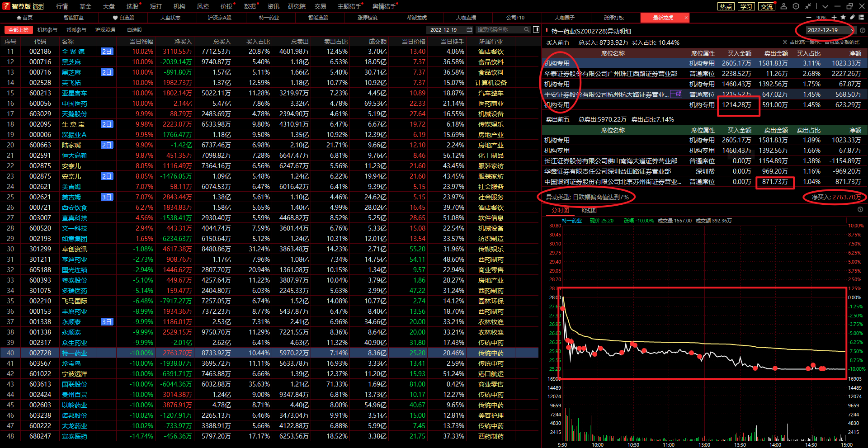Image resolution: width=868 pixels, height=448 pixels.
Task: Click the help question icon beside date
Action: (862, 30)
